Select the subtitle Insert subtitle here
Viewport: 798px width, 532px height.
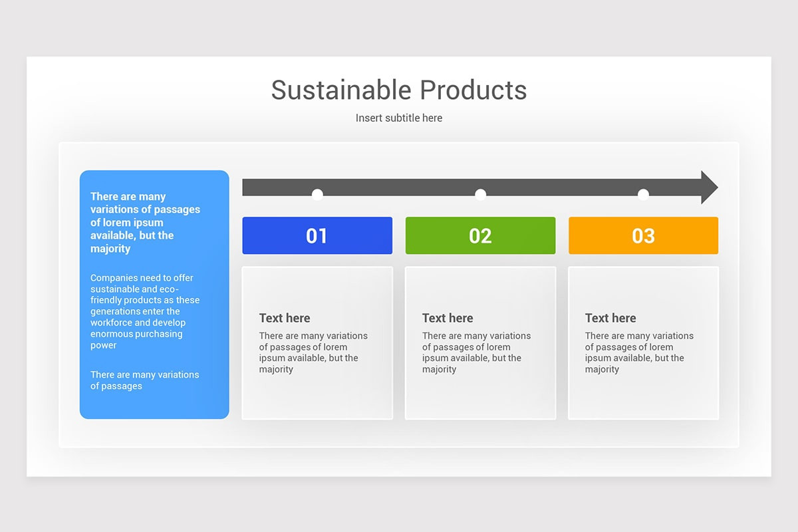click(398, 118)
